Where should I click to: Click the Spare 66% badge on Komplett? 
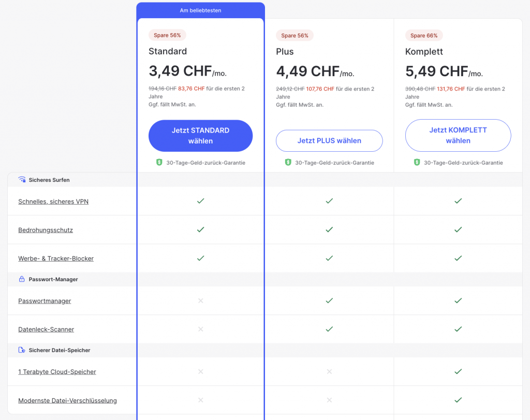424,36
